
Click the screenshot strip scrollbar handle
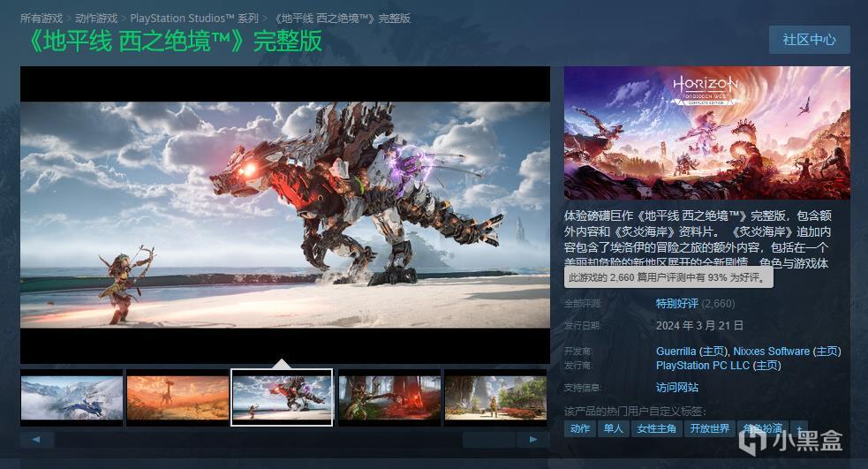click(489, 440)
